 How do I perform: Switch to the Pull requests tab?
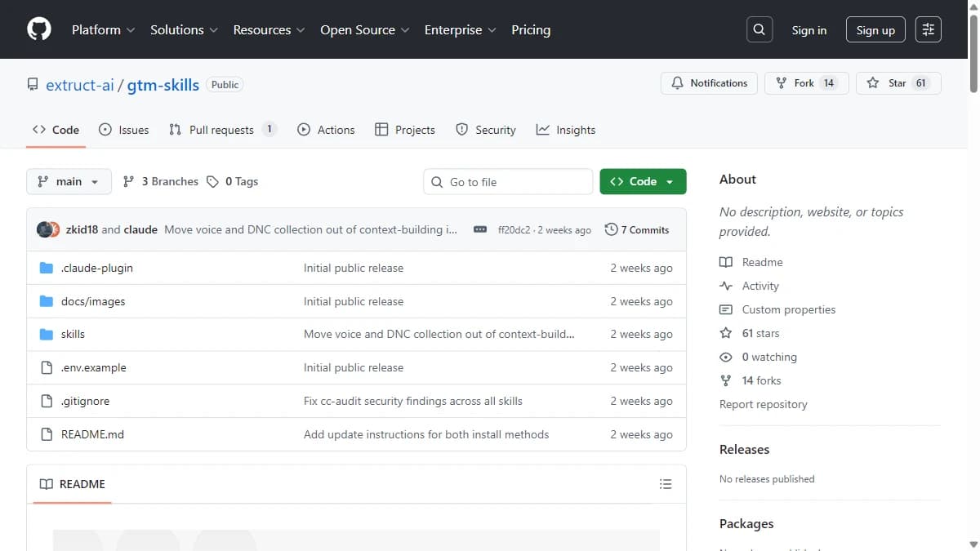pos(222,130)
